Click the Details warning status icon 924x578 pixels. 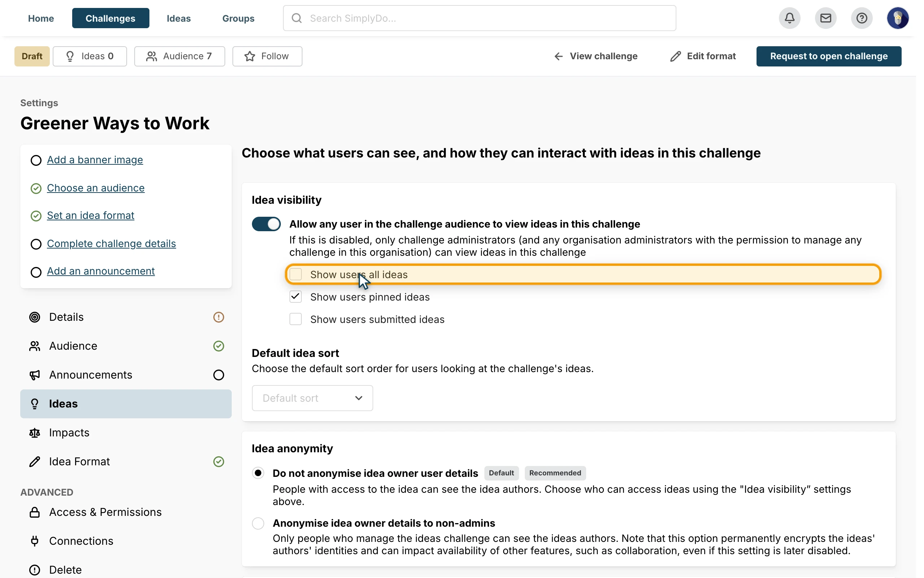218,317
